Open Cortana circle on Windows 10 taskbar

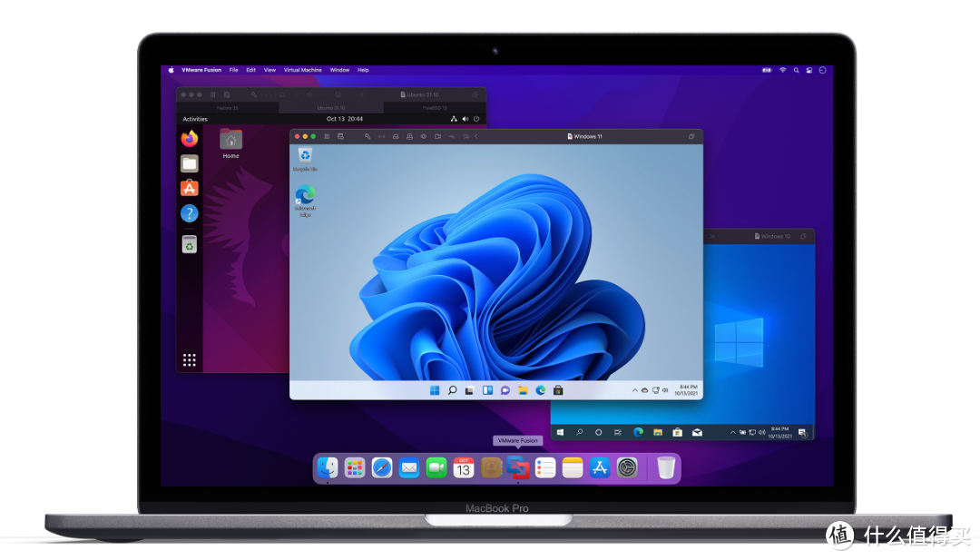point(598,433)
